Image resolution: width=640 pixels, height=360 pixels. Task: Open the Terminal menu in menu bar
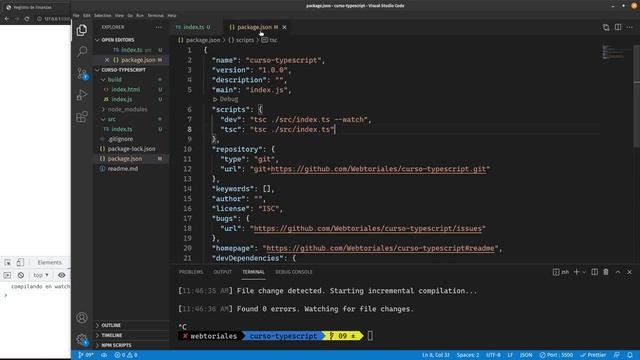coord(156,16)
